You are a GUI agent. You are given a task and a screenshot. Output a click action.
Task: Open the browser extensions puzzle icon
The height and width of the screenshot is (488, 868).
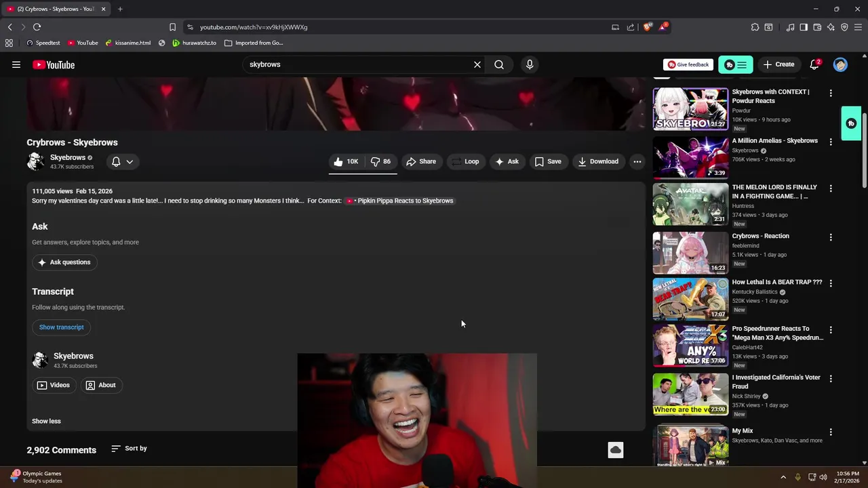tap(755, 27)
